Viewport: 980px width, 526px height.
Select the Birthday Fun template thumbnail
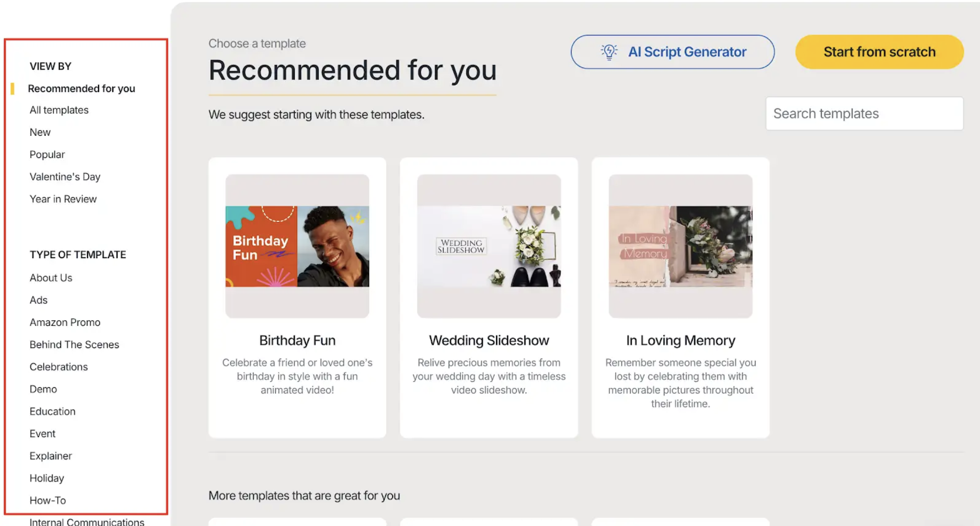click(x=297, y=246)
